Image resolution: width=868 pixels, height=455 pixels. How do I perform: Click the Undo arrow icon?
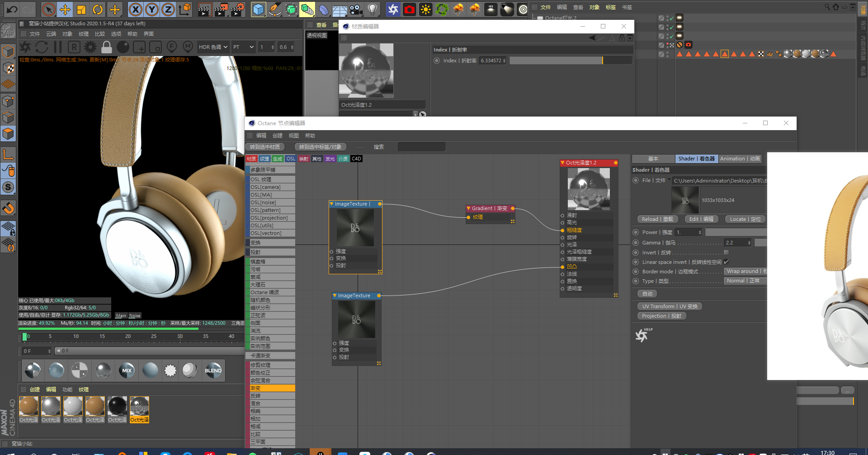pos(12,9)
